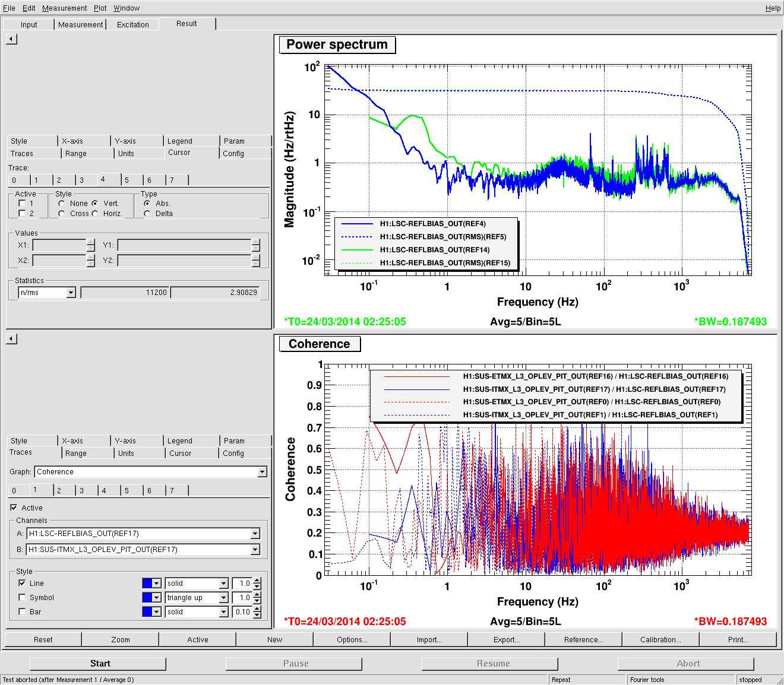Click the Print... button
Screen dimensions: 784x685
pos(738,640)
